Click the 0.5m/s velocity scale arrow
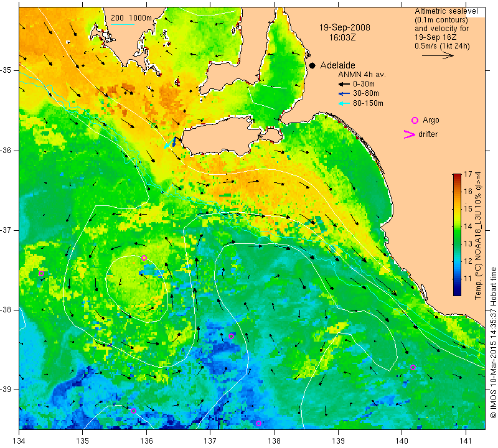This screenshot has width=498, height=448. (438, 55)
